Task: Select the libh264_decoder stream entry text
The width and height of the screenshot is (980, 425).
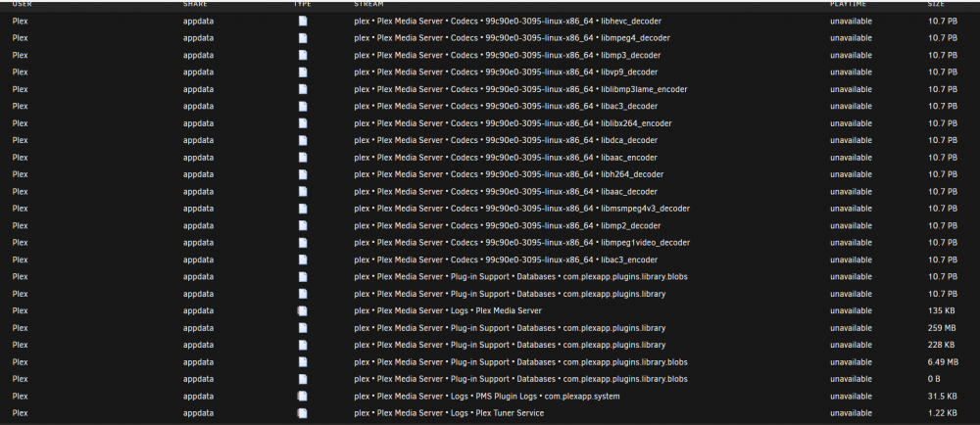Action: point(509,174)
